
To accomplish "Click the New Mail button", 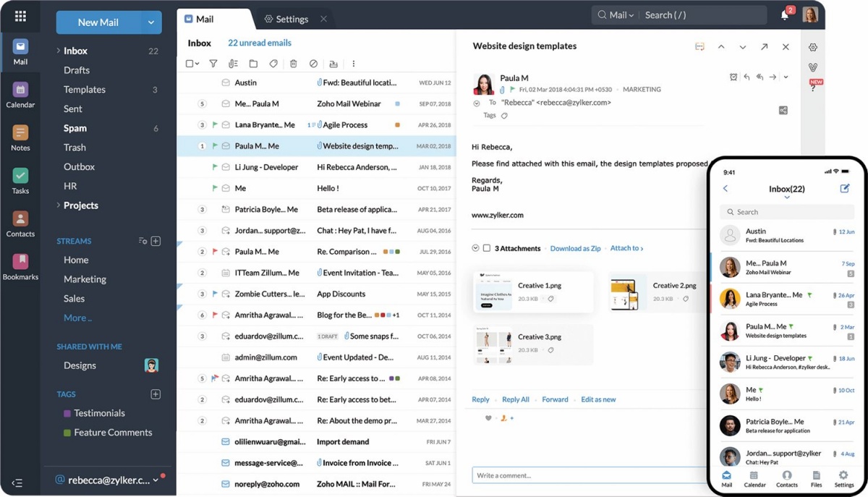I will (x=98, y=22).
